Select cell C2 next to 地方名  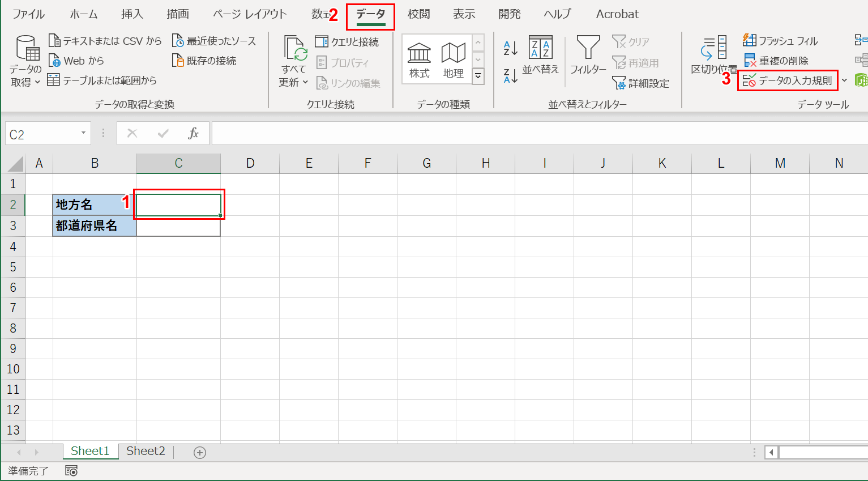[x=178, y=205]
